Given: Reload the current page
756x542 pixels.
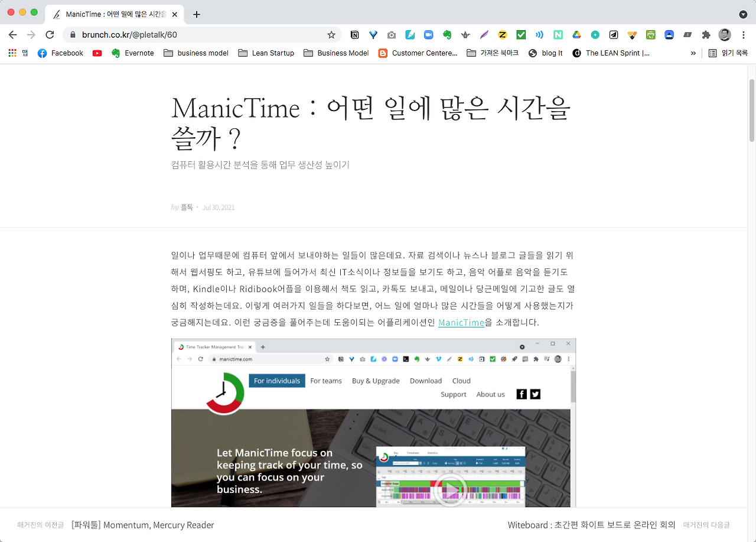Looking at the screenshot, I should 50,35.
